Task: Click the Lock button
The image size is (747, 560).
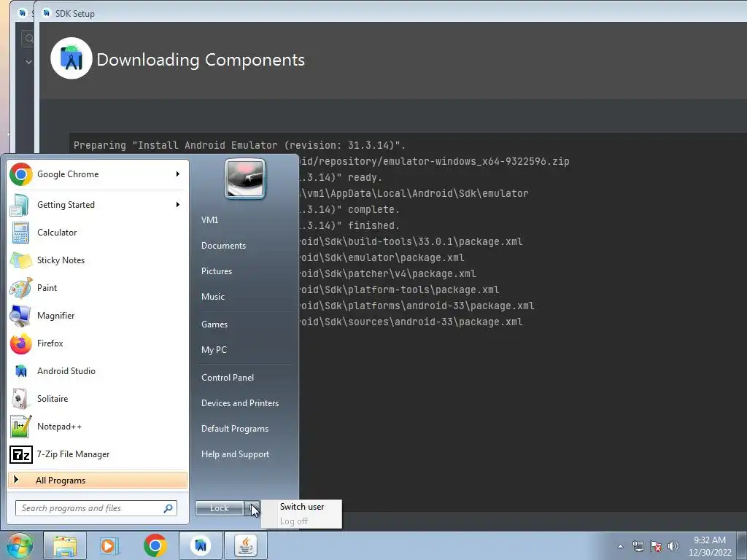Action: 220,508
